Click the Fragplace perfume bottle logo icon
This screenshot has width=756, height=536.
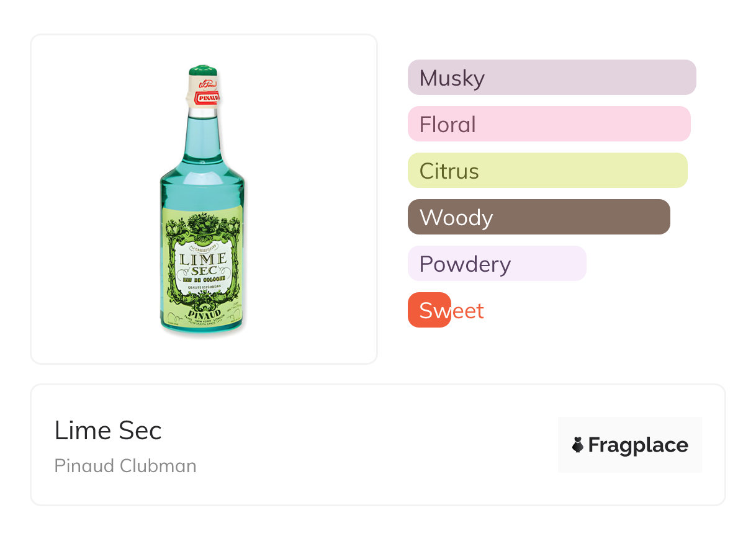point(578,445)
